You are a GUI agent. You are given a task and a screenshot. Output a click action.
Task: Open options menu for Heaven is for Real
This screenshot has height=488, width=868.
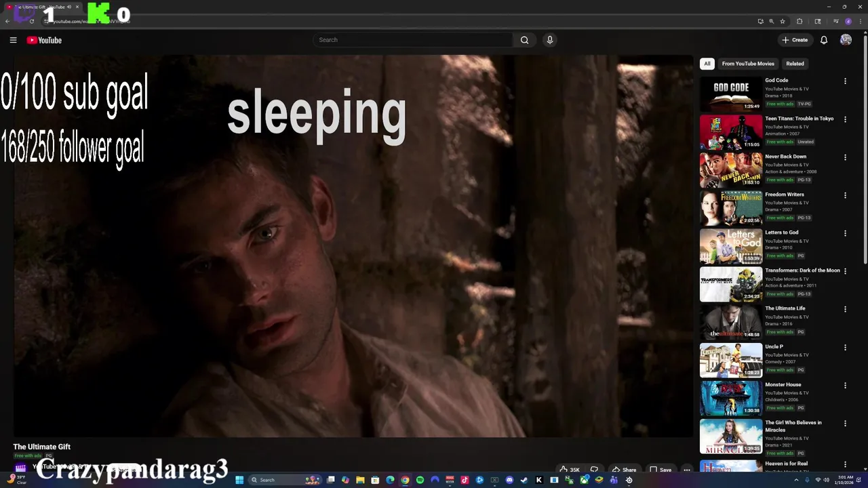pyautogui.click(x=845, y=464)
